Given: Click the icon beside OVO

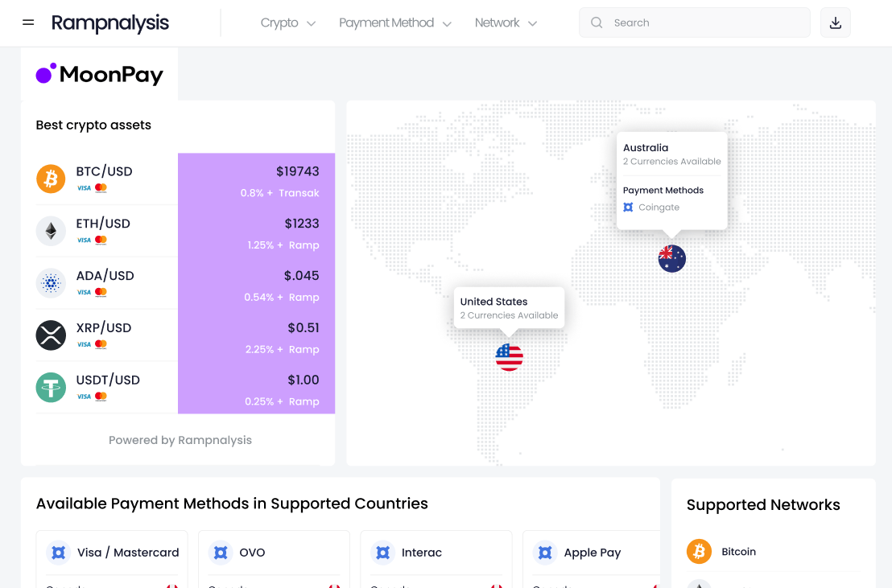Looking at the screenshot, I should [x=221, y=553].
